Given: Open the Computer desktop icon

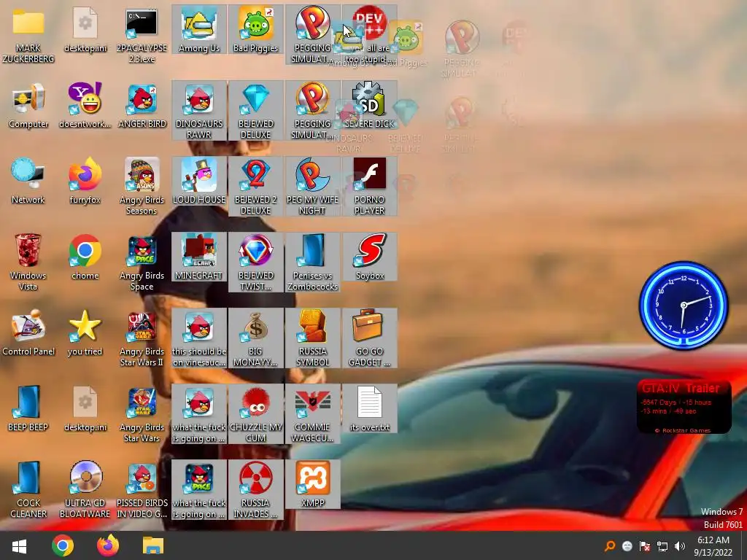Looking at the screenshot, I should [x=28, y=106].
